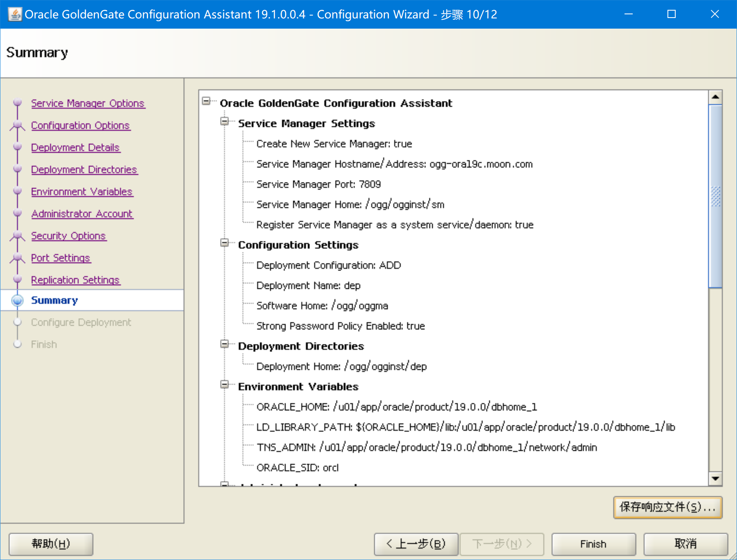The height and width of the screenshot is (560, 737).
Task: Select the 'Oracle GoldenGate Configuration Assistant' root label
Action: 336,103
